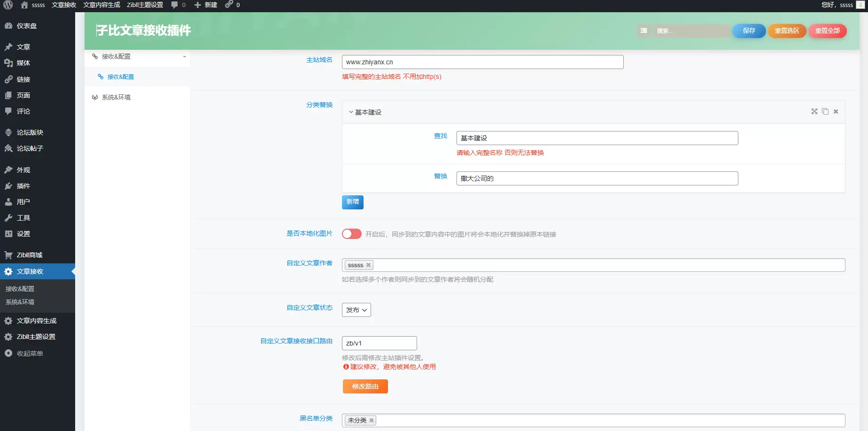Visit the sssss site home link
The height and width of the screenshot is (431, 868).
(x=33, y=5)
